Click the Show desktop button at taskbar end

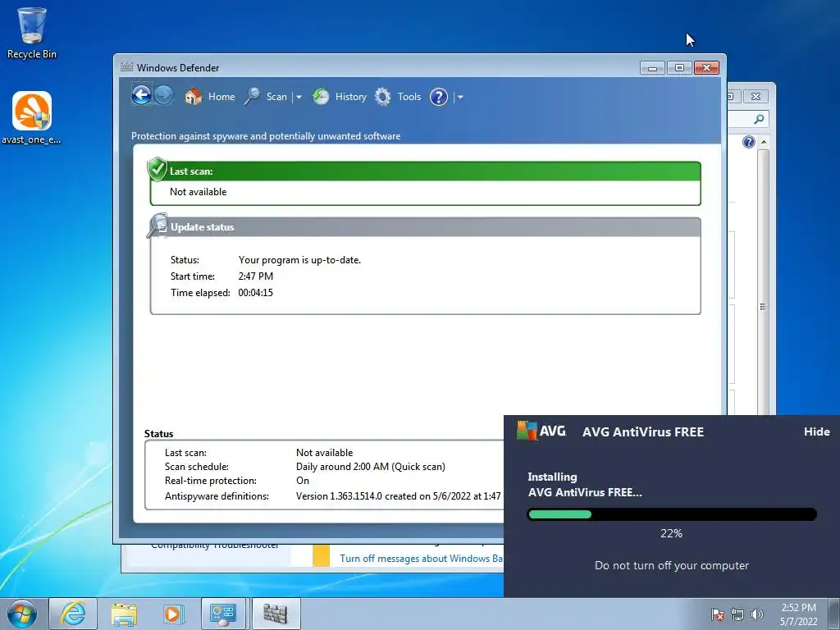click(833, 614)
